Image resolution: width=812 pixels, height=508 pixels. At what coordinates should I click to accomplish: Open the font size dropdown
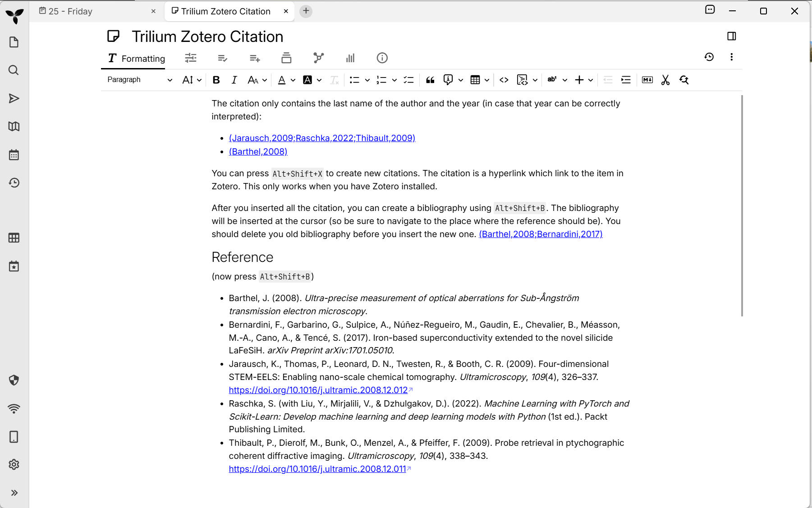[x=192, y=80]
